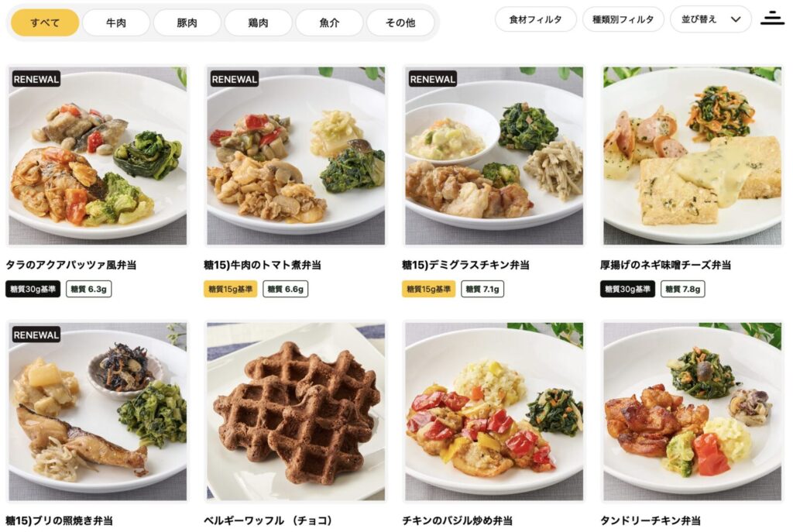Click the yellow 糖質15g基準 tag under 牛肉のトマト煮弁当
Screen dimensions: 793x532
(230, 290)
